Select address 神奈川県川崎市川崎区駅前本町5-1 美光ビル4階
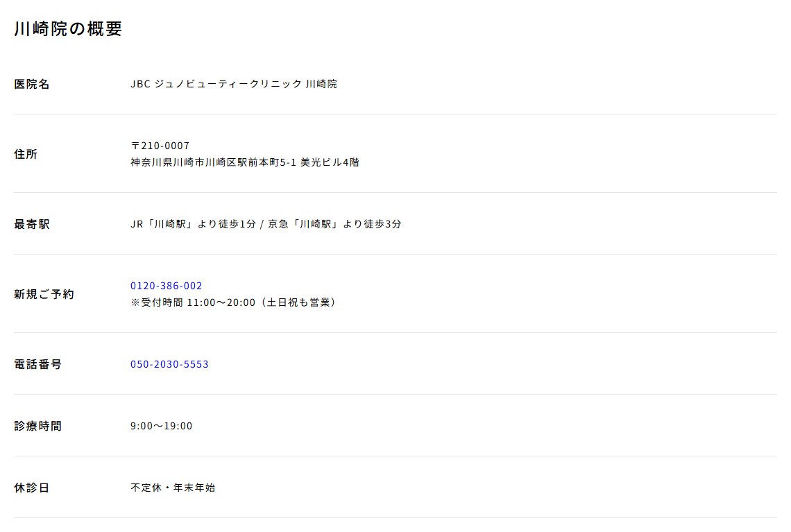The width and height of the screenshot is (791, 532). click(x=245, y=162)
